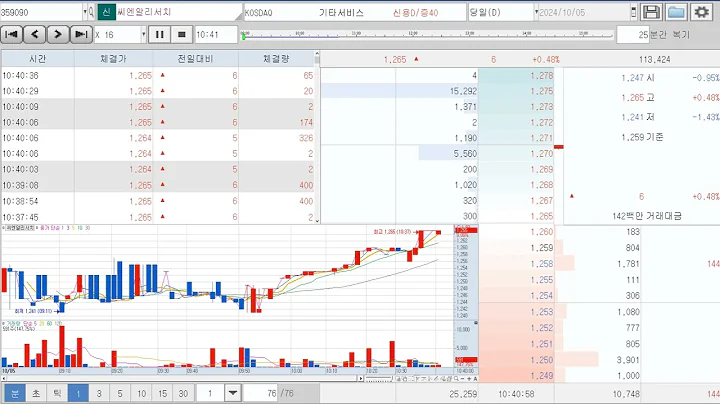Step back one frame with the left arrow
This screenshot has height=404, width=720.
(x=34, y=34)
